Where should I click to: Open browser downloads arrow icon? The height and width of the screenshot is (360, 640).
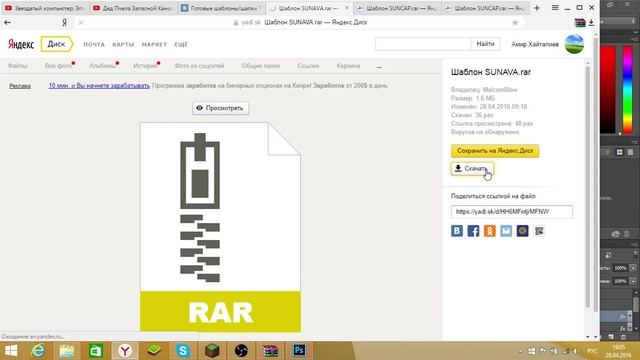[x=591, y=23]
